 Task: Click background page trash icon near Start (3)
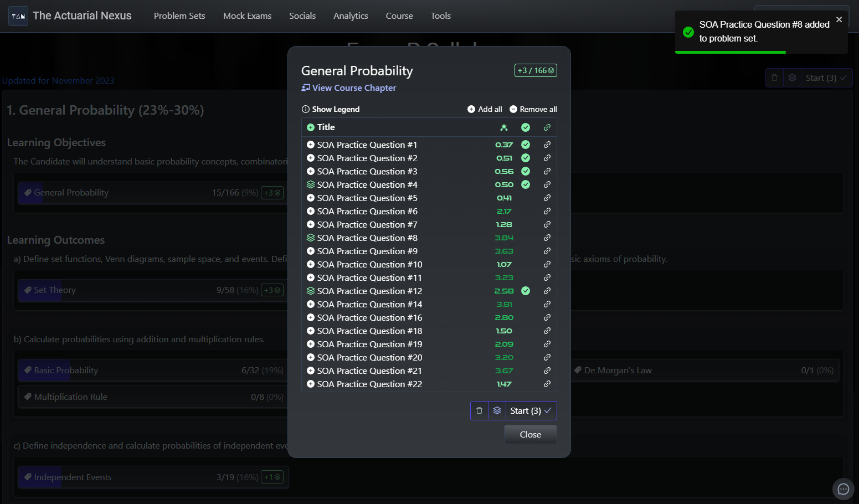pos(775,78)
